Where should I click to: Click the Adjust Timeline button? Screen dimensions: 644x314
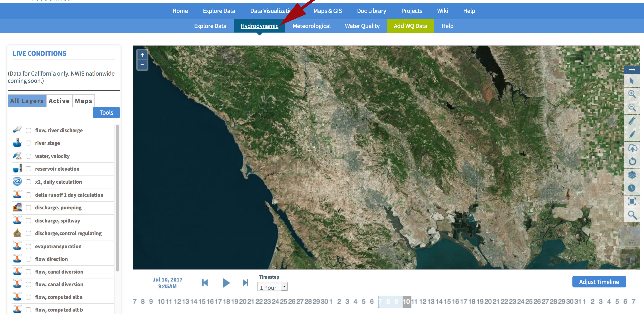[x=599, y=282]
